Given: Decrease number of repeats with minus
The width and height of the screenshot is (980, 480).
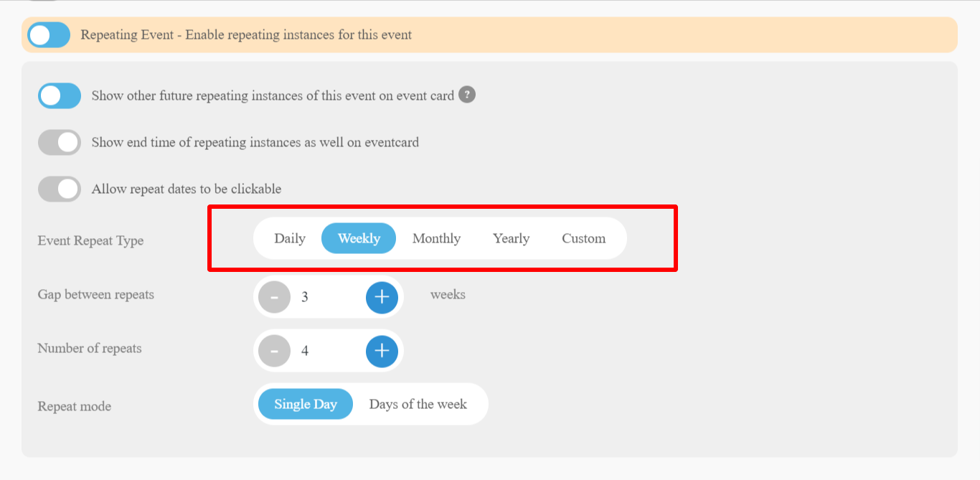Looking at the screenshot, I should [x=274, y=351].
